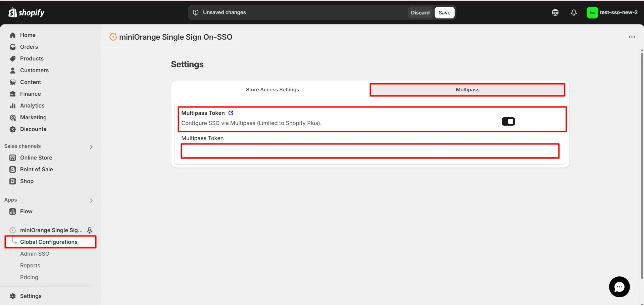Click the Orders inbox icon
Screen dimensions: 644x305
(13, 47)
